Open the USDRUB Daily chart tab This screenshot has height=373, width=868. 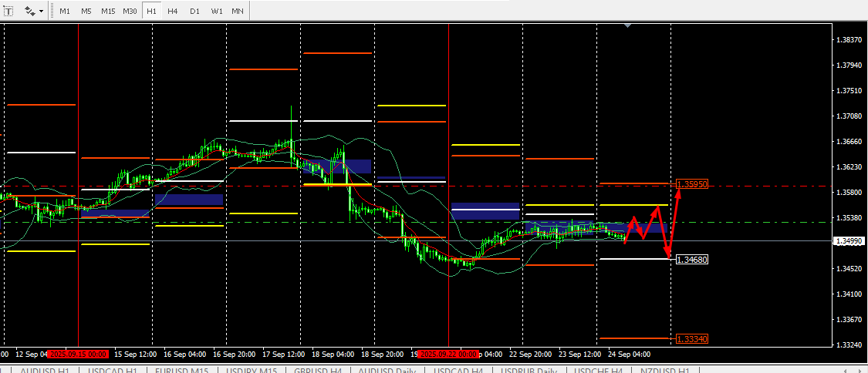pyautogui.click(x=528, y=370)
